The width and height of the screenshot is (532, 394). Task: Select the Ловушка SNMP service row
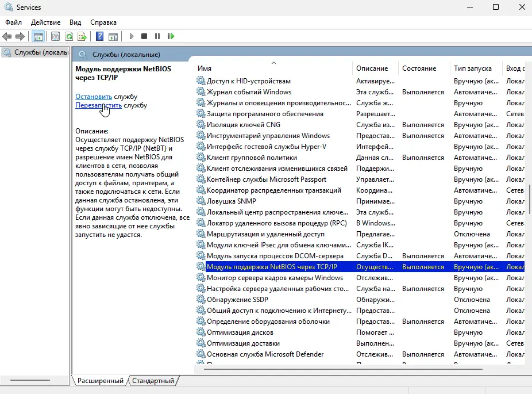point(231,201)
